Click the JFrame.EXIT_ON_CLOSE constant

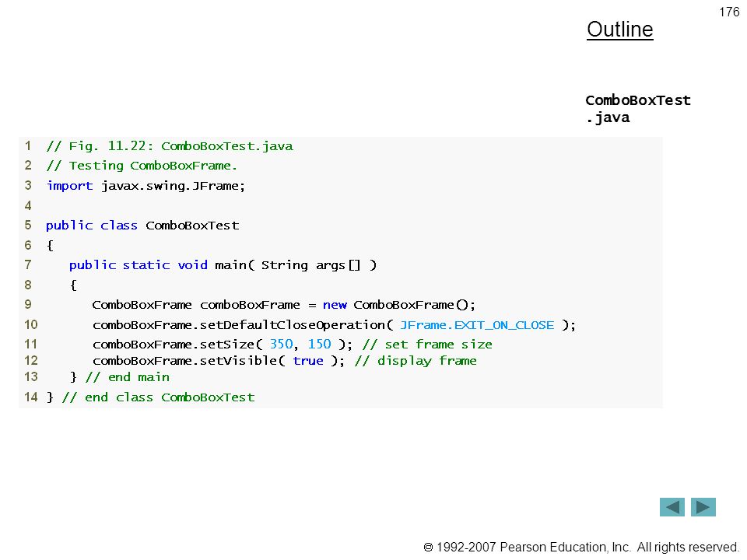[477, 325]
